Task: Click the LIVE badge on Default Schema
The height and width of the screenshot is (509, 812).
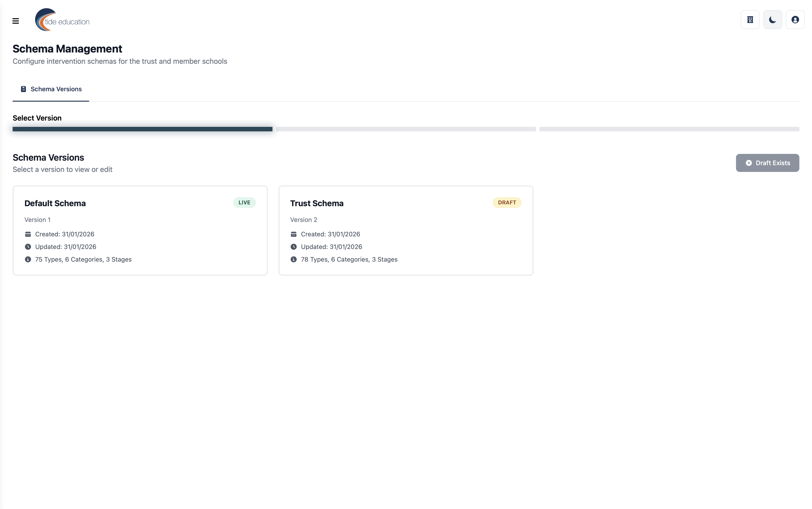Action: (244, 202)
